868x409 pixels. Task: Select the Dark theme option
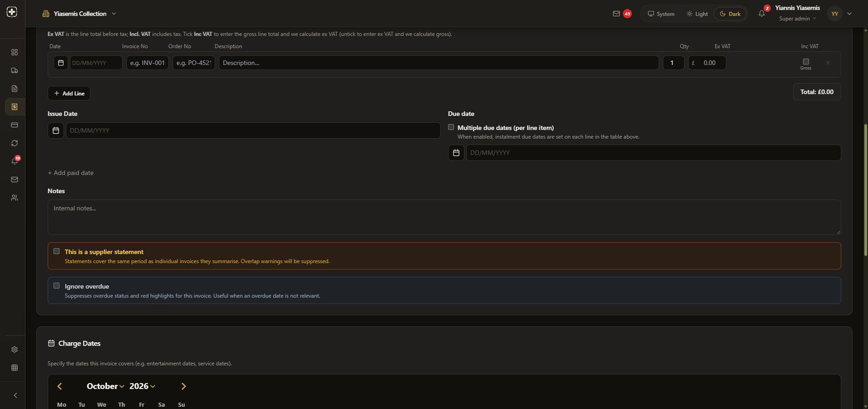pyautogui.click(x=730, y=14)
